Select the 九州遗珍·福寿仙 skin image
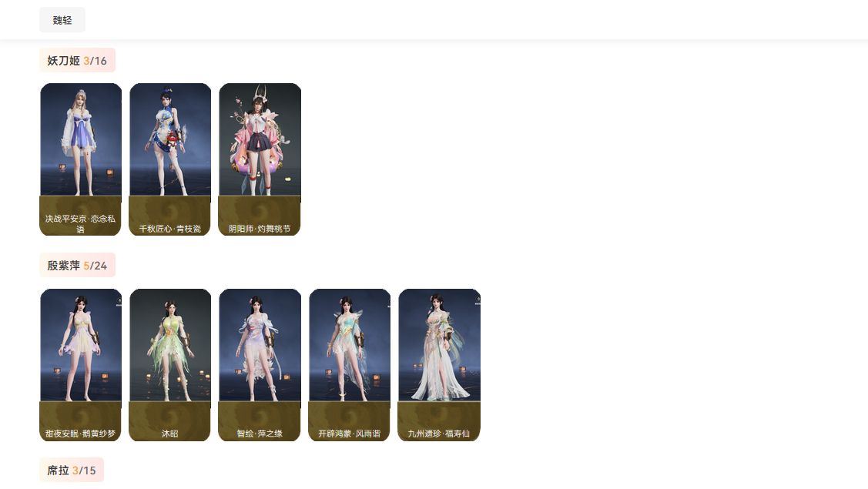The image size is (868, 489). (440, 345)
